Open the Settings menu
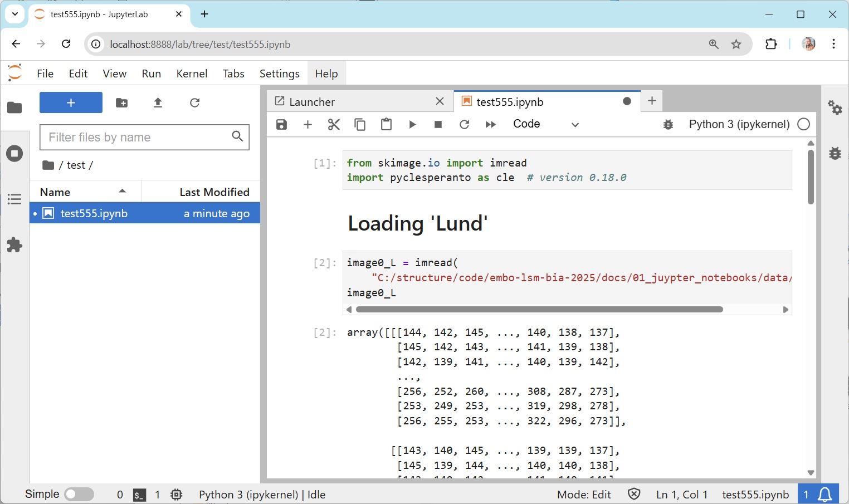The height and width of the screenshot is (504, 849). point(279,74)
